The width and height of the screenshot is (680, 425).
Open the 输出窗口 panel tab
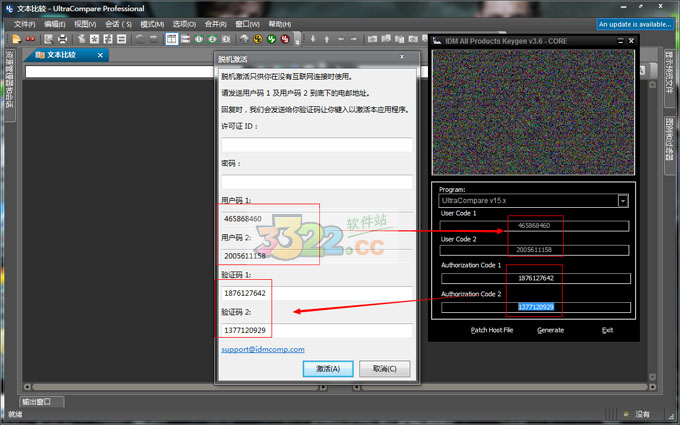coord(43,401)
